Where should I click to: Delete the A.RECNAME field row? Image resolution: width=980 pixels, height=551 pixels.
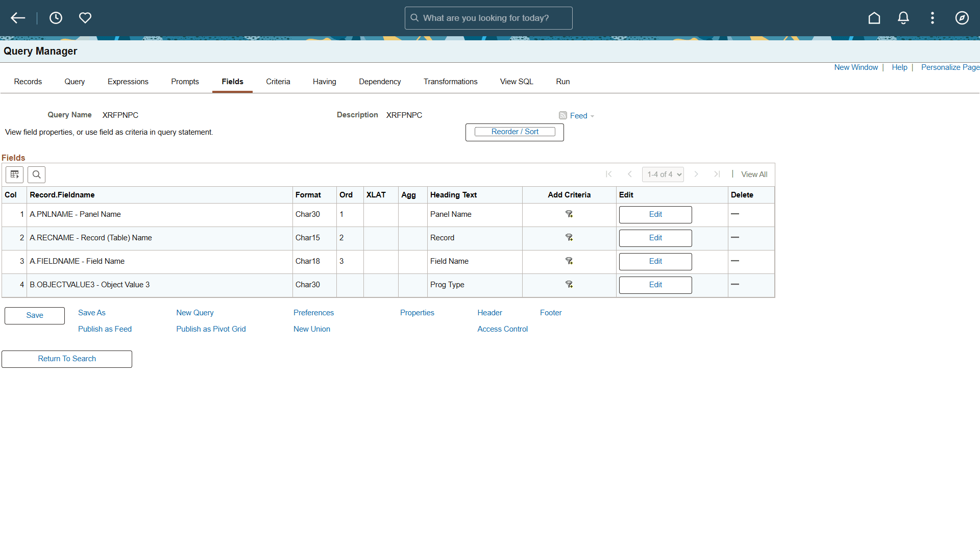coord(735,238)
